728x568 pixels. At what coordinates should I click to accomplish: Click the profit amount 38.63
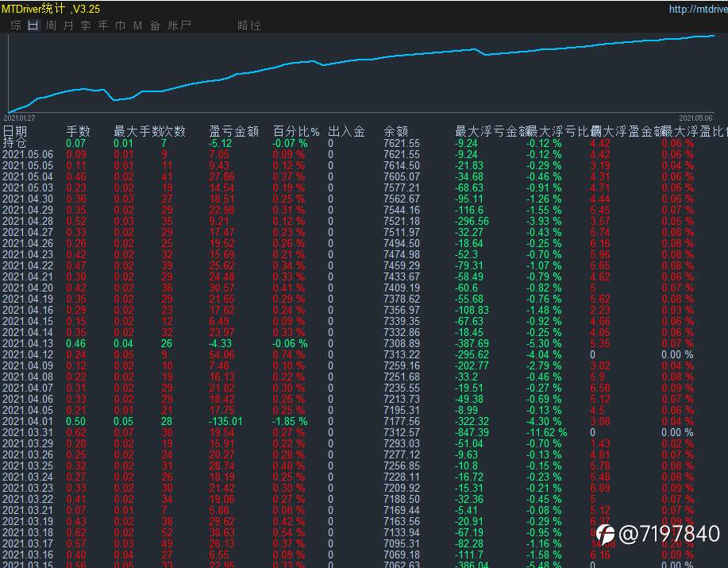222,533
